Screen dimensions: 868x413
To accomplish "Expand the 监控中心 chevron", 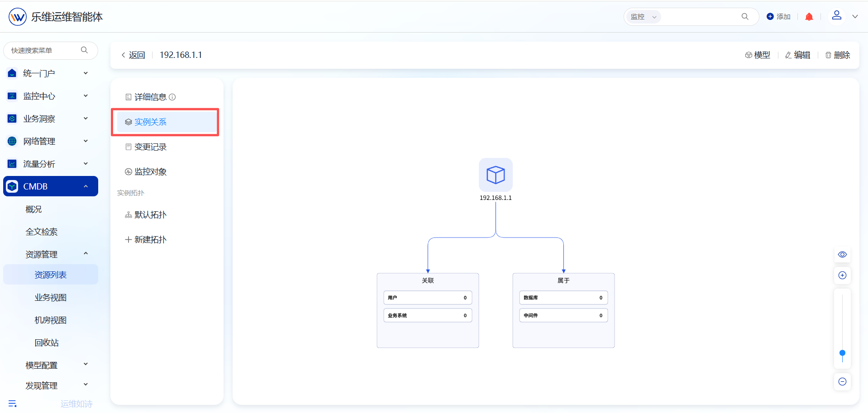I will (86, 96).
